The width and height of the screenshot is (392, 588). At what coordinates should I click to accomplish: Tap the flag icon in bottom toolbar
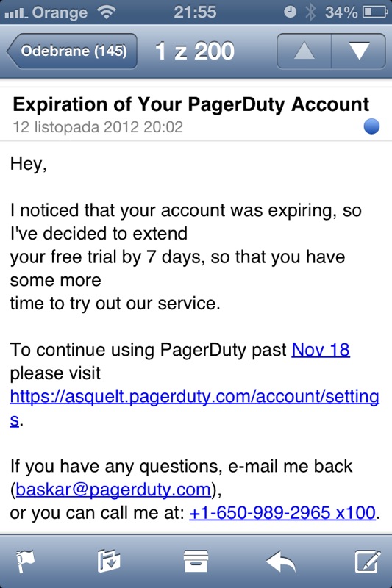tap(26, 561)
